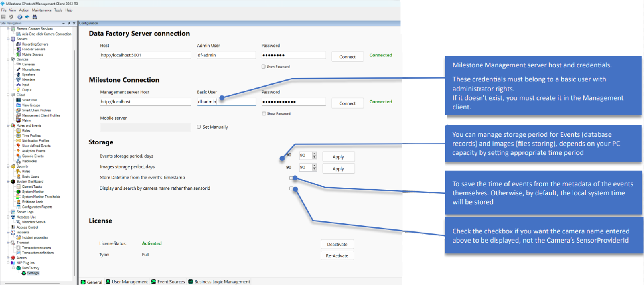Open Help via the blue question icon

(20, 17)
